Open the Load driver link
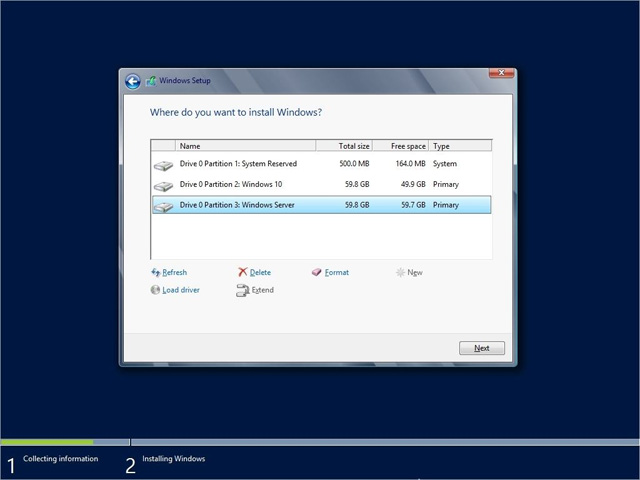Viewport: 640px width, 480px height. click(x=181, y=290)
